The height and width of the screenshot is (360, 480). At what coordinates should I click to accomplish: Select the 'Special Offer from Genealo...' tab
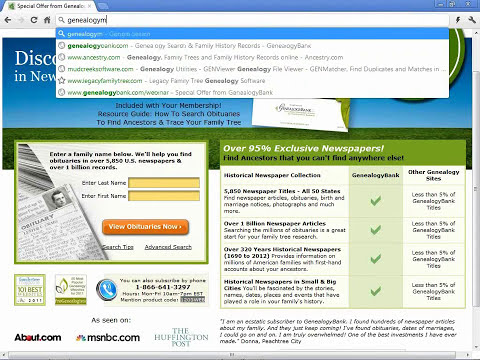[x=50, y=6]
